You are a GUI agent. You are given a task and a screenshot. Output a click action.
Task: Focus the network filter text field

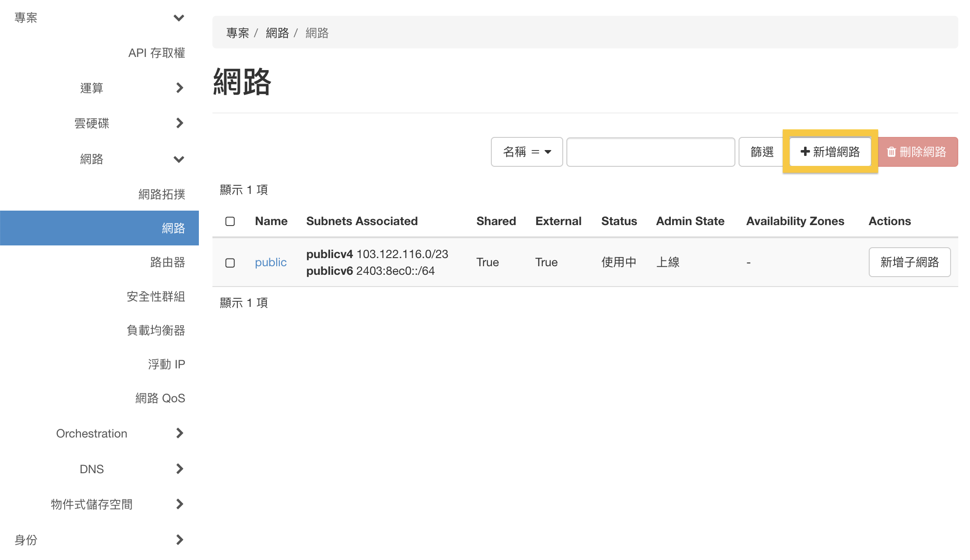tap(650, 152)
